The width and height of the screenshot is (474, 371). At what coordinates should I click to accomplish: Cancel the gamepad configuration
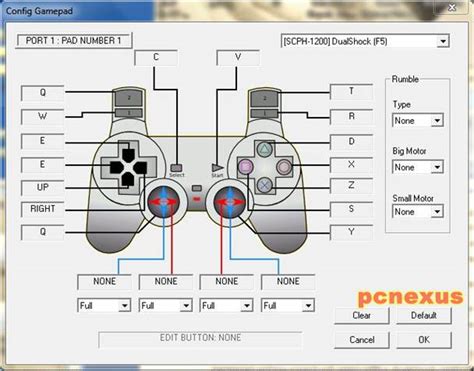click(x=361, y=340)
